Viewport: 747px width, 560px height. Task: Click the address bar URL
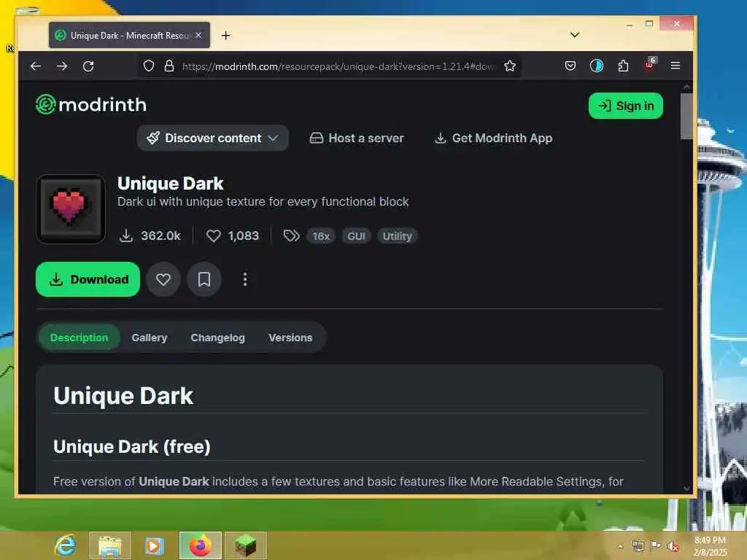pos(339,66)
